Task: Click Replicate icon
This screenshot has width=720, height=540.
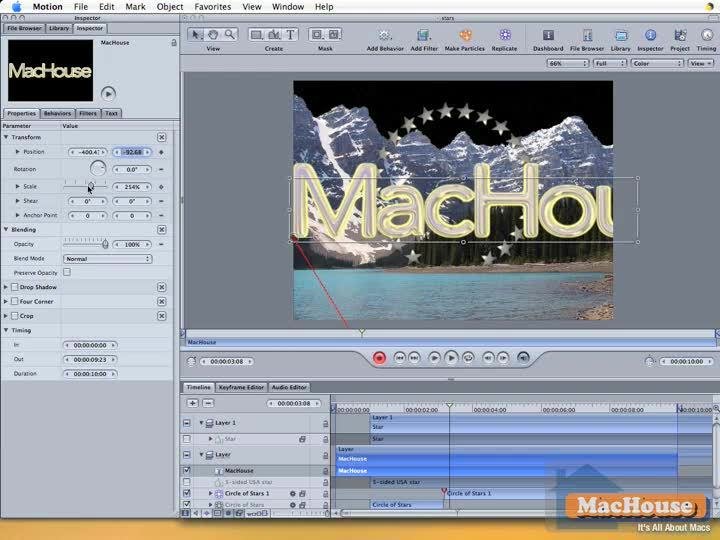Action: point(505,35)
